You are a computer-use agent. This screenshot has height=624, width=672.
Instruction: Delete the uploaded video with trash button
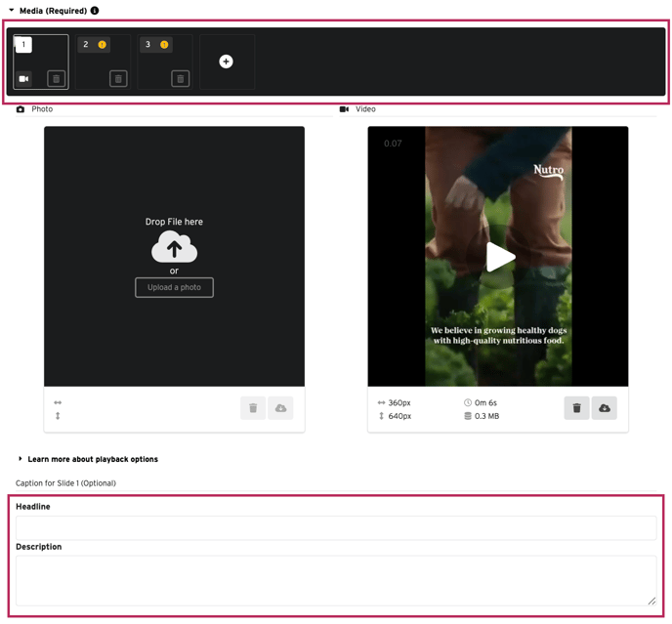point(576,408)
